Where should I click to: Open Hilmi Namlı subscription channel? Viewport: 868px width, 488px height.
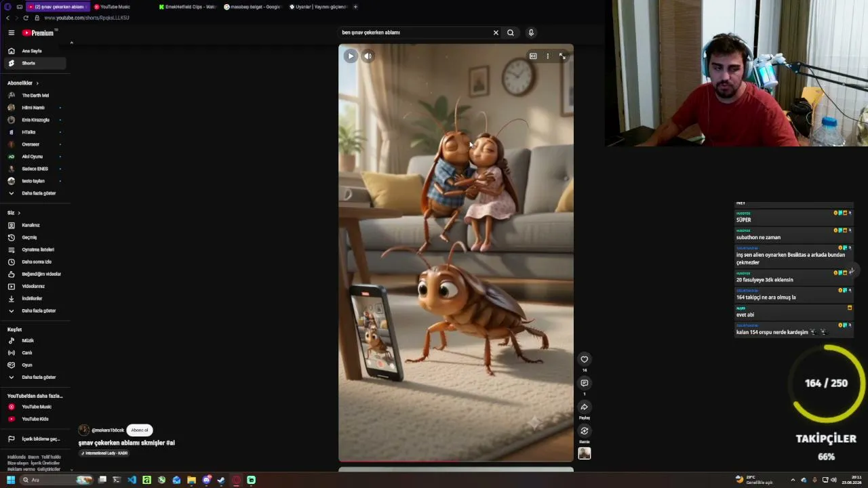point(34,108)
